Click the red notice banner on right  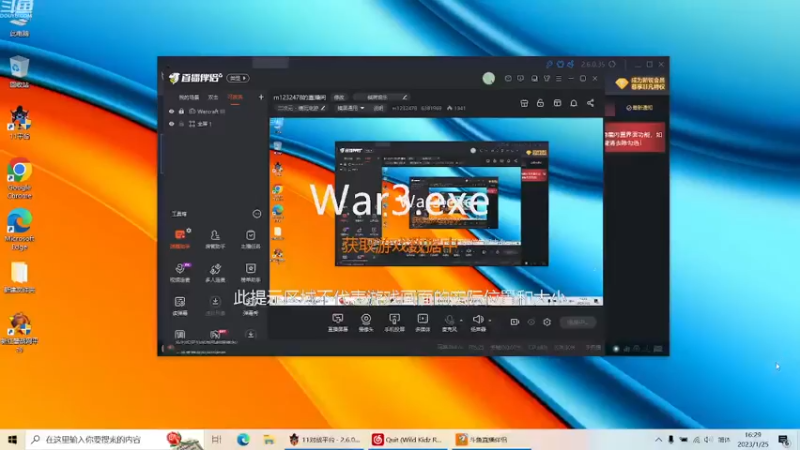point(635,138)
